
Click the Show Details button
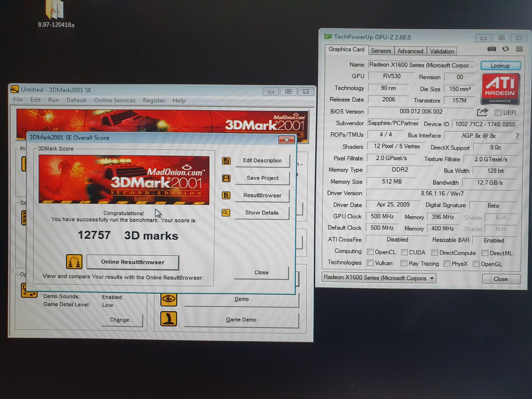tap(262, 213)
